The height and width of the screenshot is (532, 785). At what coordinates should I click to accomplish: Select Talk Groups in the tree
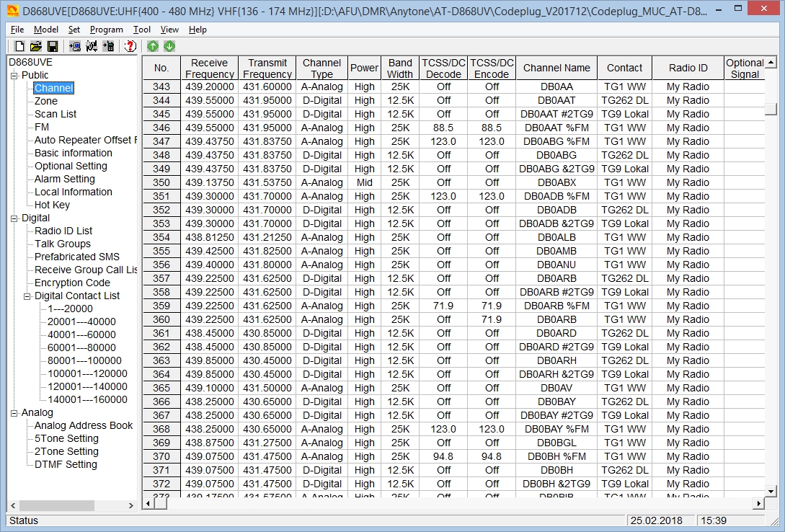63,244
